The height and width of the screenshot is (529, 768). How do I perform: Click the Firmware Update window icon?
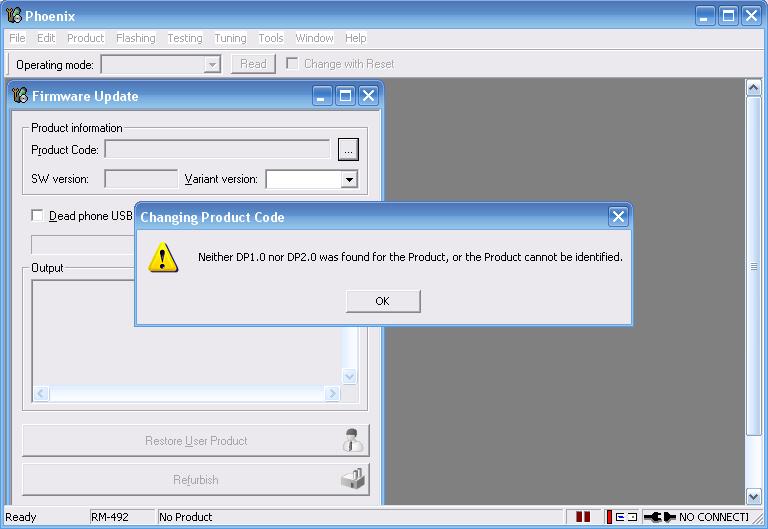(20, 95)
